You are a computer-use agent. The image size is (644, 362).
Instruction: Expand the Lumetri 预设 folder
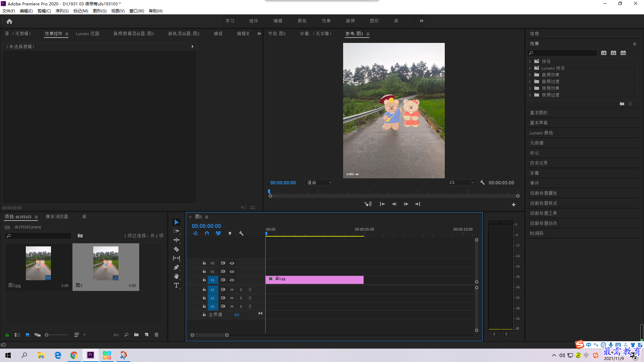[x=530, y=68]
